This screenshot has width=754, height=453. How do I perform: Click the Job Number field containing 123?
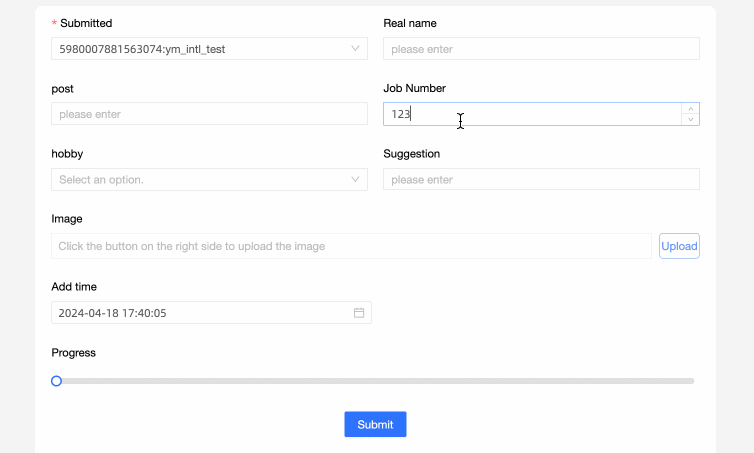[x=530, y=114]
